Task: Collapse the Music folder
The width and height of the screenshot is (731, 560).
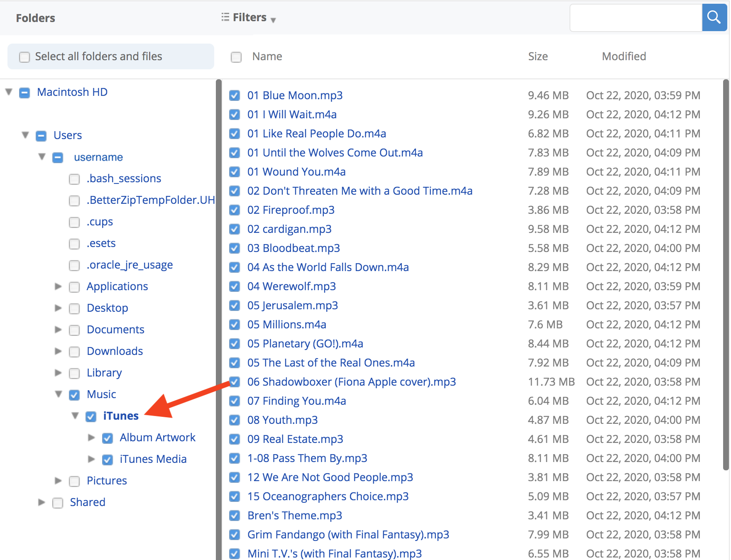Action: [59, 394]
